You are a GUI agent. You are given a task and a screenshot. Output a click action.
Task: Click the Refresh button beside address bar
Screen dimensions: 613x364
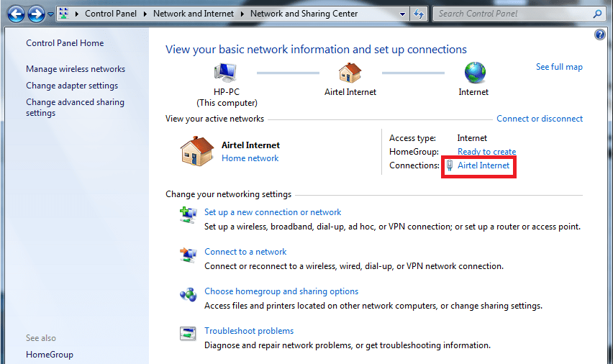[419, 14]
